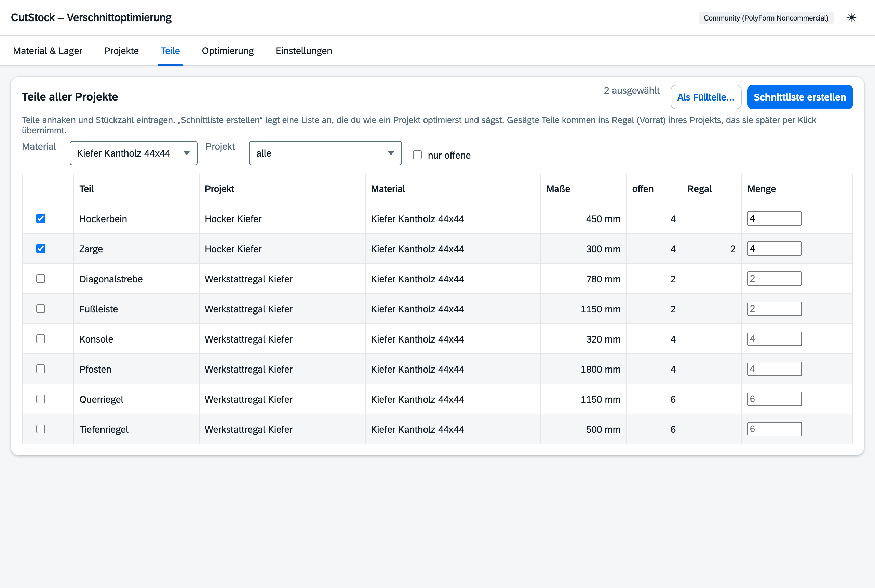This screenshot has height=588, width=875.
Task: Open the Einstellungen tab
Action: 304,51
